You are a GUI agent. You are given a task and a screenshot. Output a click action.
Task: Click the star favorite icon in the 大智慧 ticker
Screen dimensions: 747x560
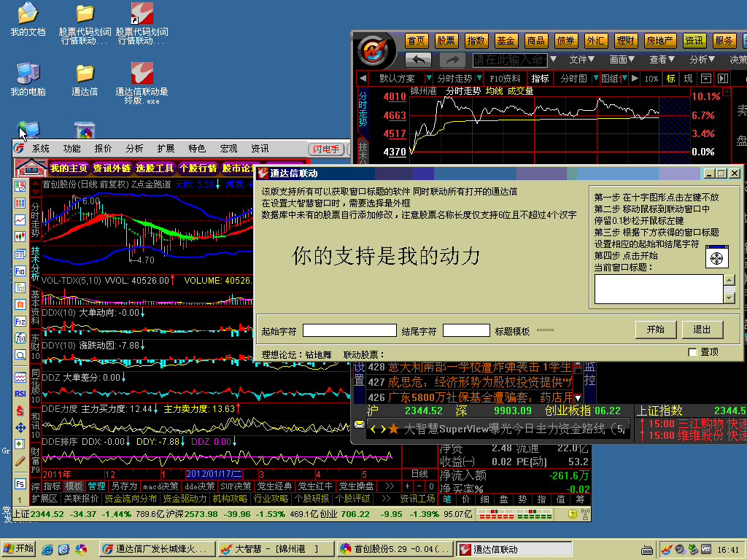393,429
